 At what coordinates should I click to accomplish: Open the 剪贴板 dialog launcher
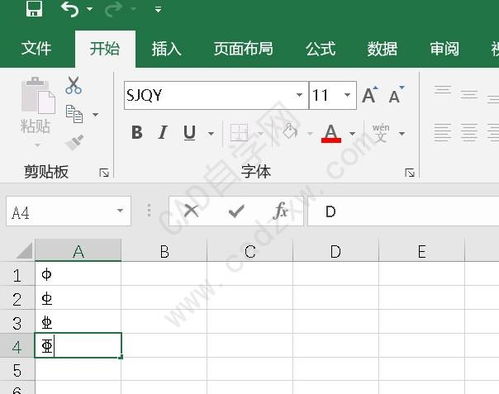[x=104, y=173]
